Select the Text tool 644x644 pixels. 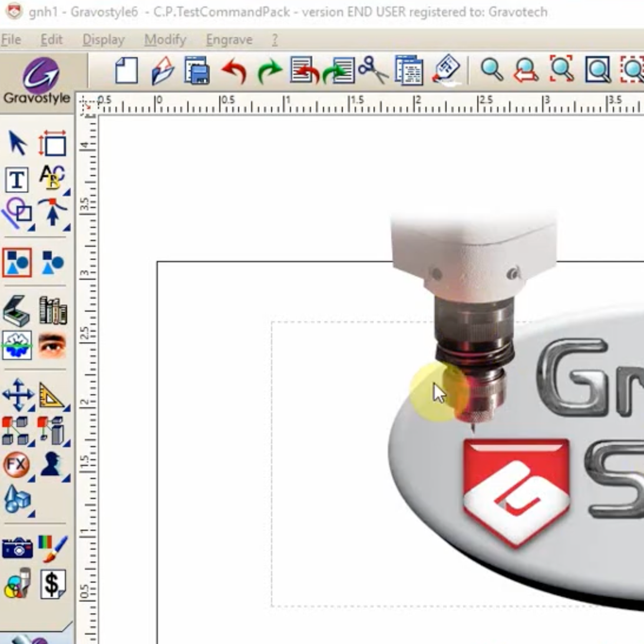pos(17,180)
